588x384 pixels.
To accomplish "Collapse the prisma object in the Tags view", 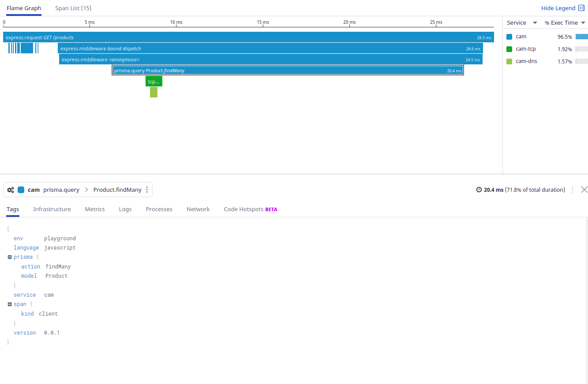I will 10,257.
